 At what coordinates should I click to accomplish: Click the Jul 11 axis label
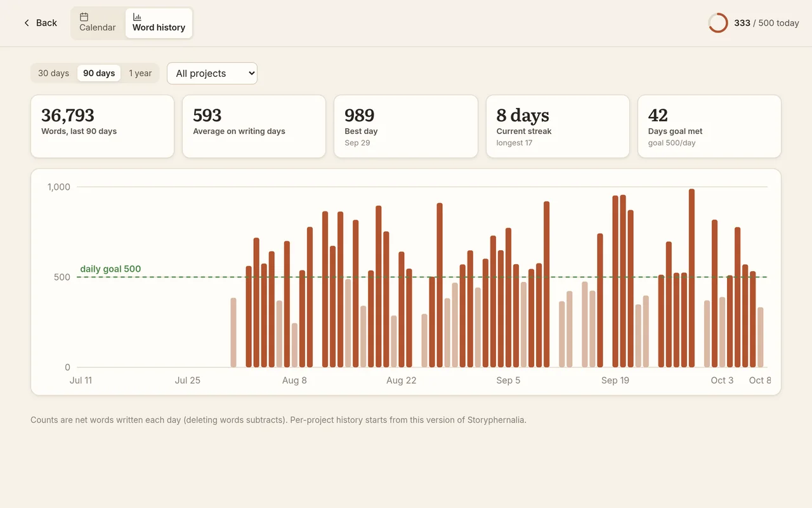pos(81,380)
